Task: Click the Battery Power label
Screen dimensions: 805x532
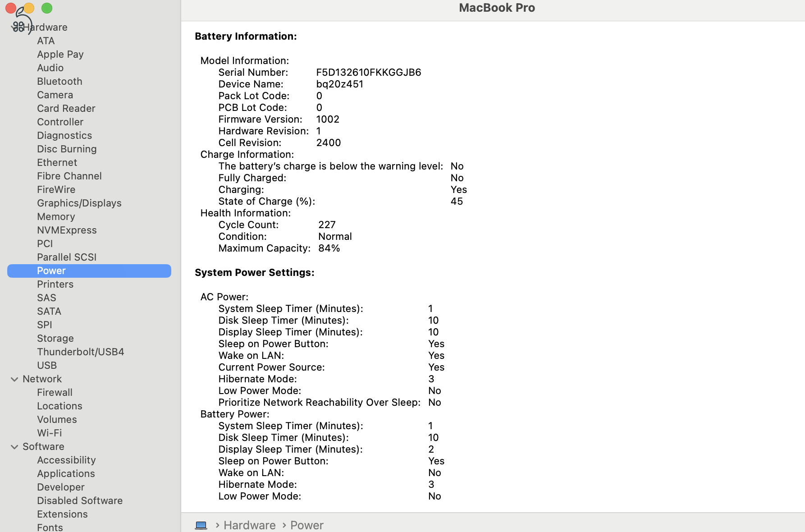Action: pos(235,414)
